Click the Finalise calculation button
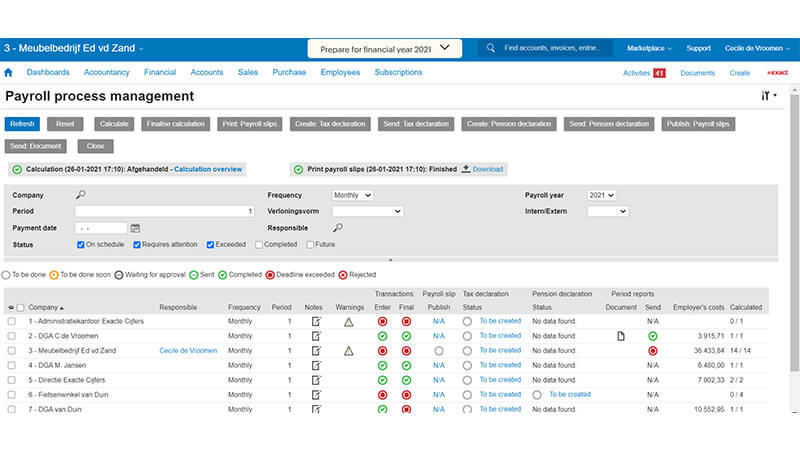 [x=176, y=124]
